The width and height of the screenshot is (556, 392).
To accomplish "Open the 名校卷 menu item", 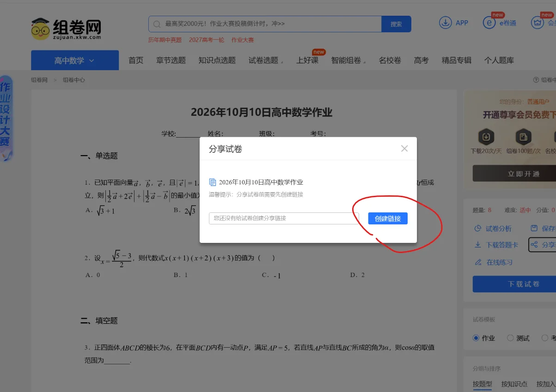I will click(x=390, y=60).
